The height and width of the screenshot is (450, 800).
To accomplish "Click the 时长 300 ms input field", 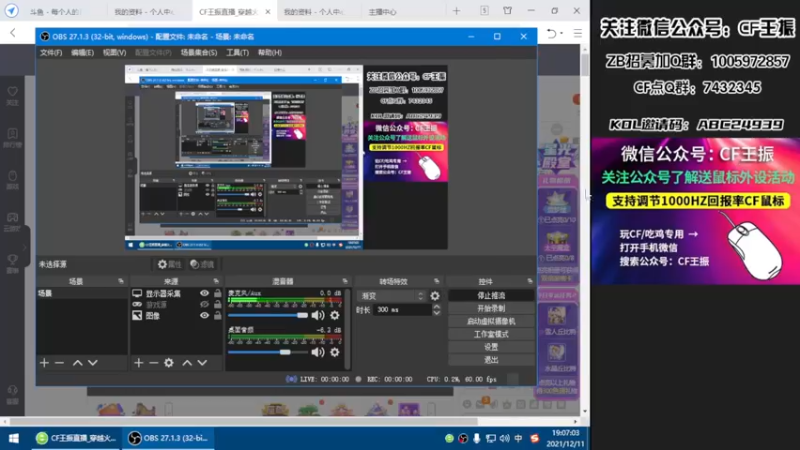I will (x=403, y=310).
